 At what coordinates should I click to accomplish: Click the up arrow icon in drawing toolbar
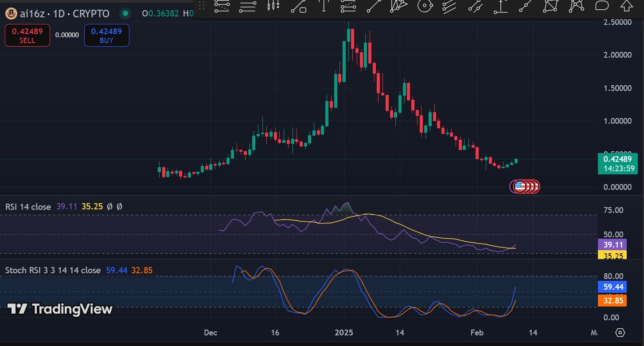coord(626,6)
